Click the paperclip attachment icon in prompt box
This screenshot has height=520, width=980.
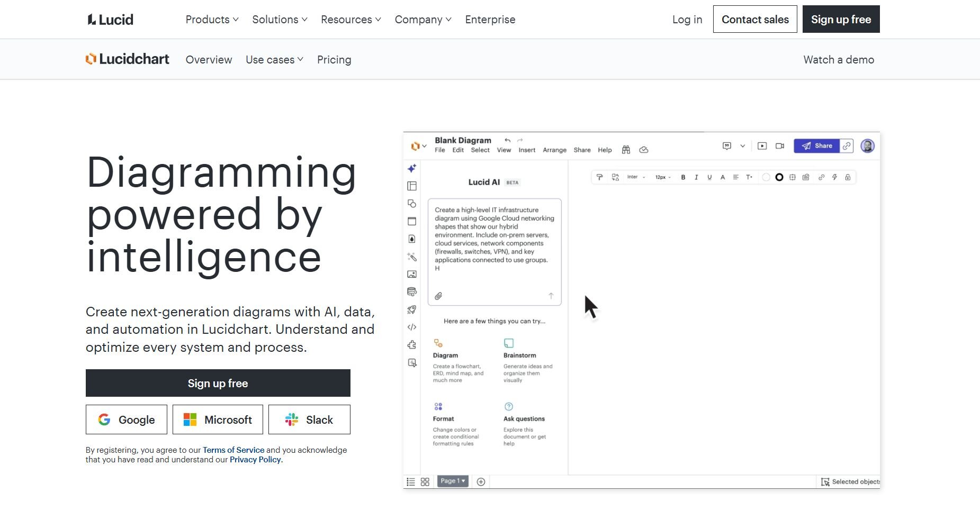coord(438,296)
